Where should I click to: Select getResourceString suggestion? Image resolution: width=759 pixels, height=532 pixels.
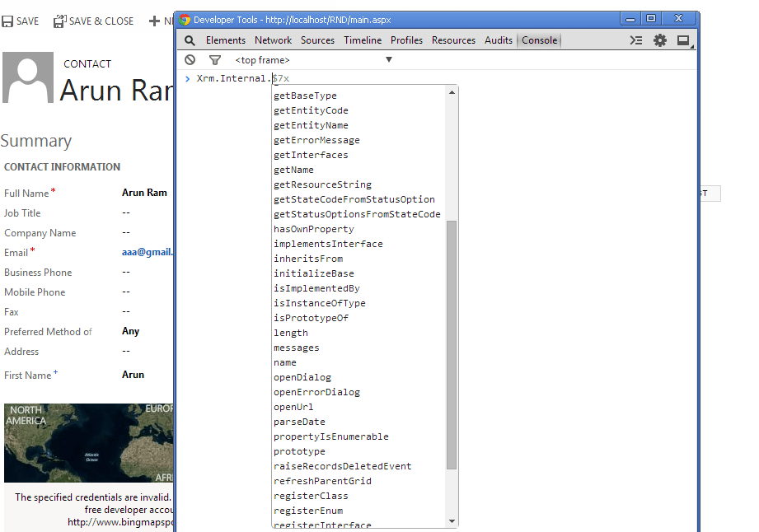(x=322, y=184)
